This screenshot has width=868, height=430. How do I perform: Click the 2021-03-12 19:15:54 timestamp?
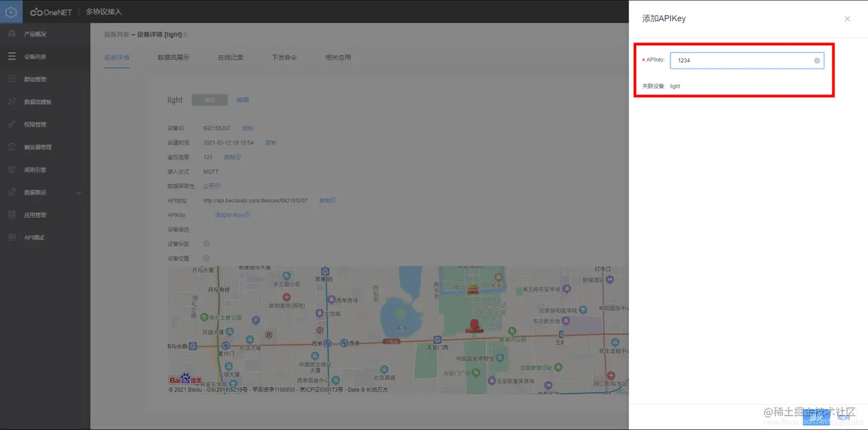tap(228, 142)
